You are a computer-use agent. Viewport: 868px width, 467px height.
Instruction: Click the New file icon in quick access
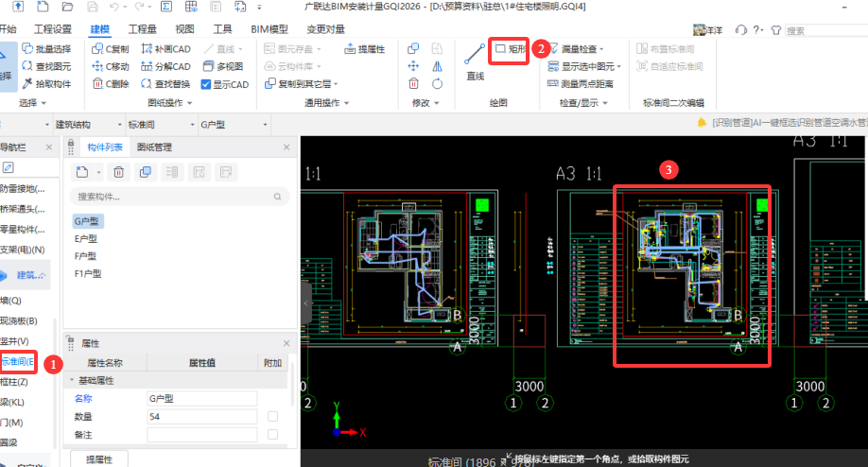coord(43,7)
